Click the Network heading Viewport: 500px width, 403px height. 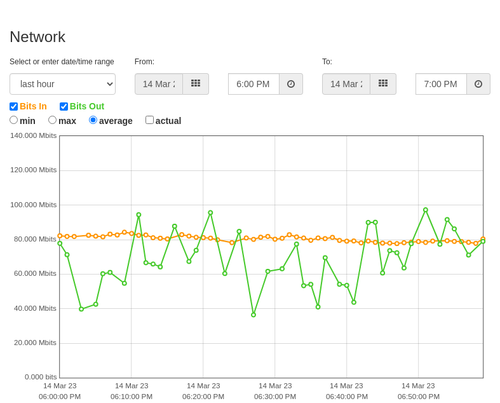click(37, 37)
